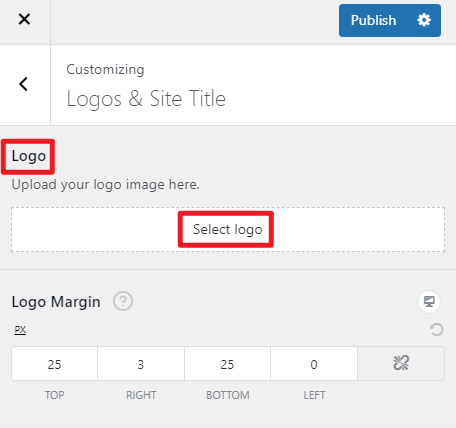Click the Logos & Site Title heading
This screenshot has height=428, width=456.
click(x=146, y=99)
